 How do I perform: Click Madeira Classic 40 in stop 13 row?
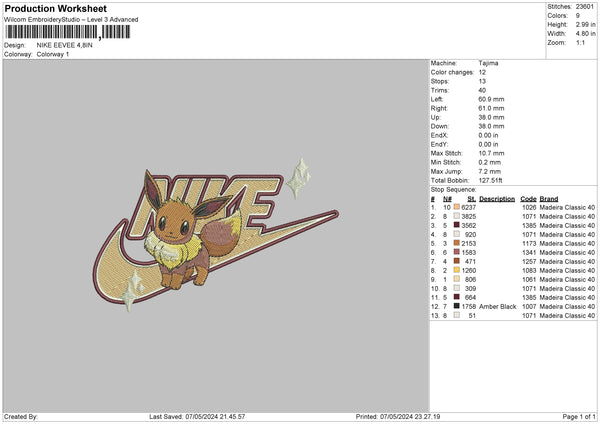coord(567,316)
